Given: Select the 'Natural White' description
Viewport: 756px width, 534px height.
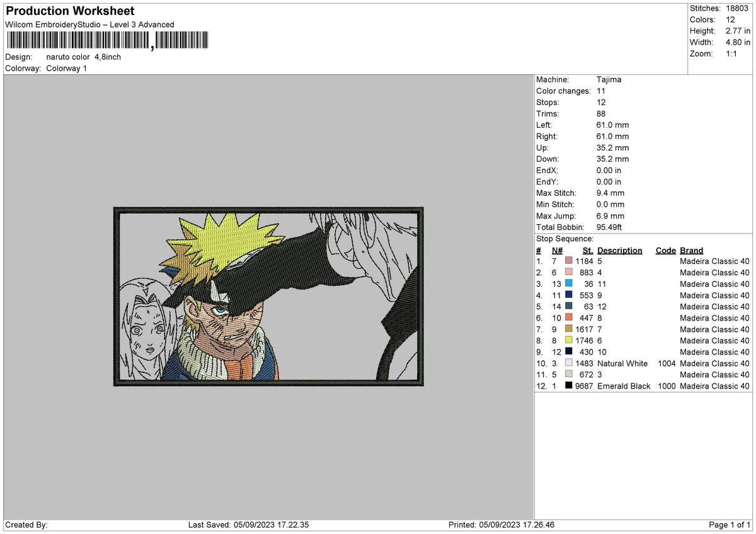Looking at the screenshot, I should point(622,363).
